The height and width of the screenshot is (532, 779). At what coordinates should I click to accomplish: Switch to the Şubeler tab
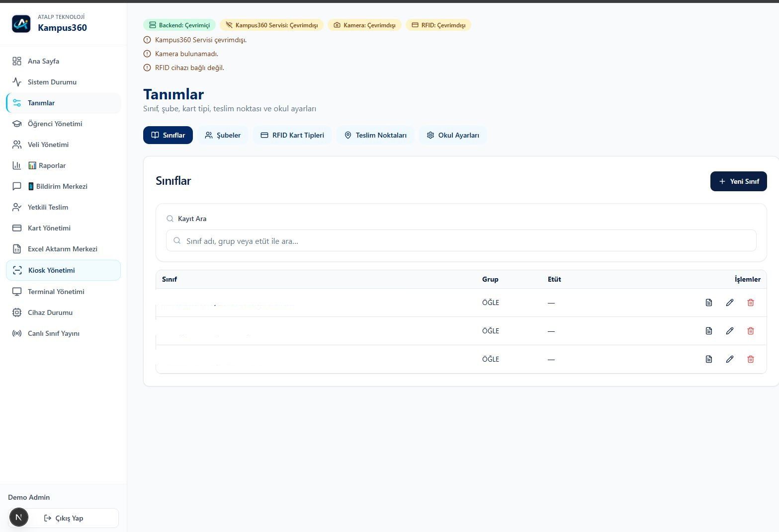[x=223, y=135]
